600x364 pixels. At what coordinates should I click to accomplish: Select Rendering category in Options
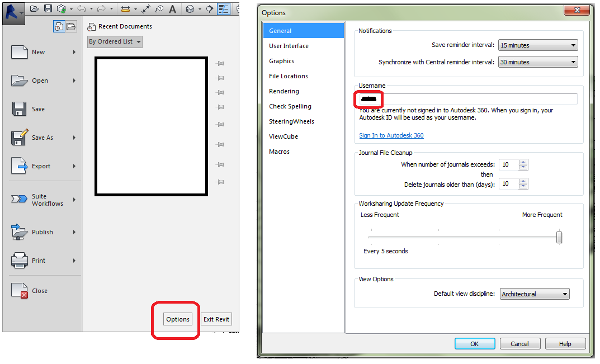(304, 91)
